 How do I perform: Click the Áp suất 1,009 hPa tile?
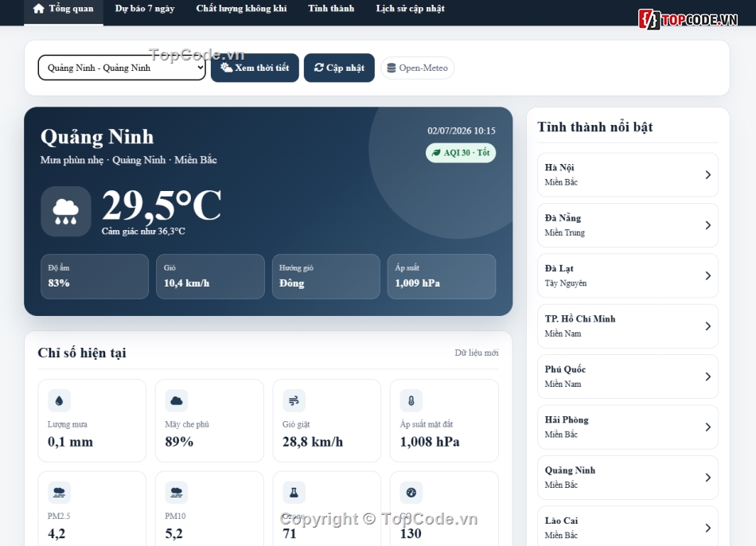[442, 276]
